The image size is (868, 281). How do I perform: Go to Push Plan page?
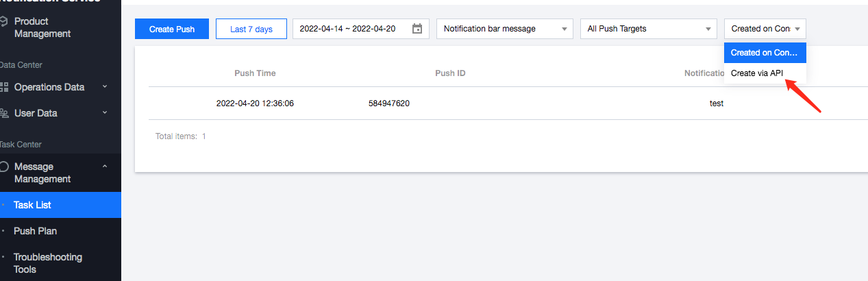(x=35, y=231)
